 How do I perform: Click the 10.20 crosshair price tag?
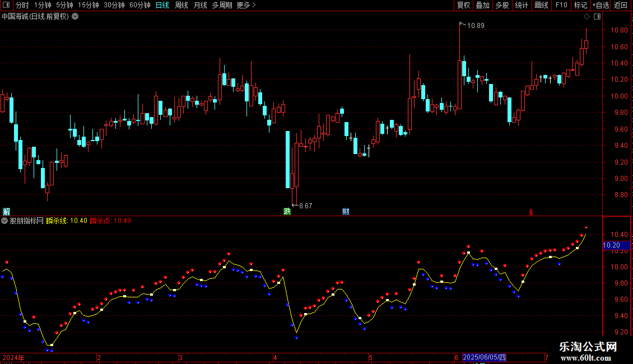[x=616, y=245]
